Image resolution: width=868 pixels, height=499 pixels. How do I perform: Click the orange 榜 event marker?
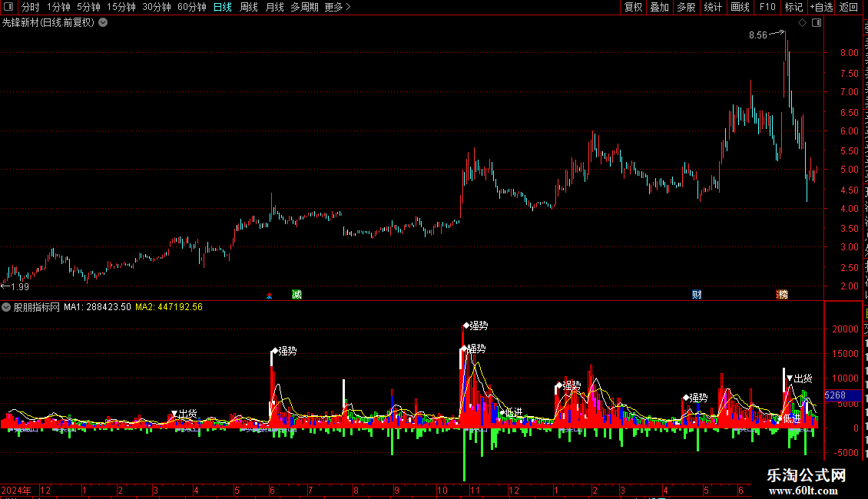click(782, 294)
